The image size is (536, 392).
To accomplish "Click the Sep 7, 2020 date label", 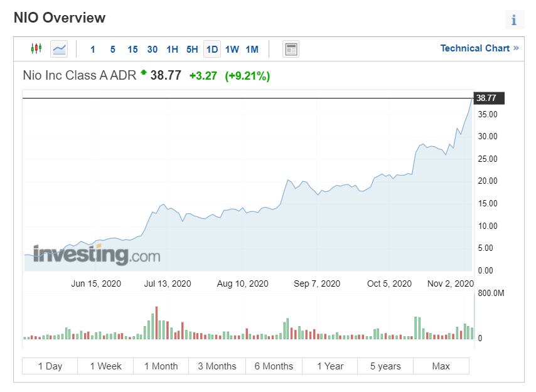I will point(317,283).
